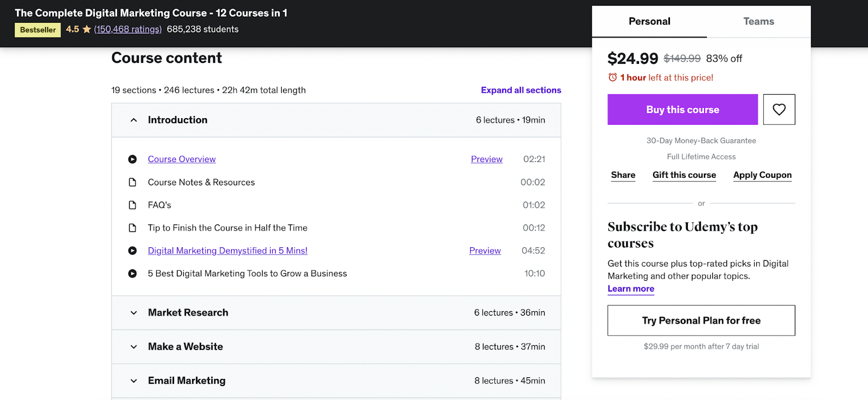Viewport: 868px width, 400px height.
Task: Open the Share option
Action: [623, 175]
